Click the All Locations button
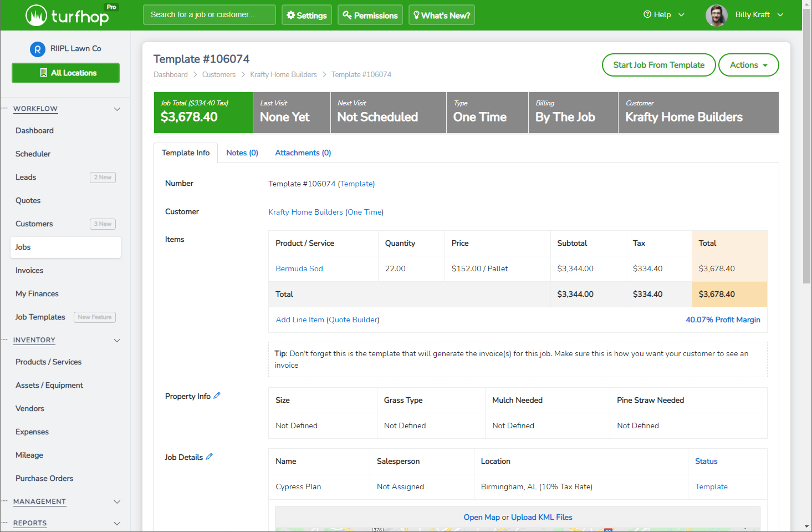The width and height of the screenshot is (812, 532). (x=66, y=73)
